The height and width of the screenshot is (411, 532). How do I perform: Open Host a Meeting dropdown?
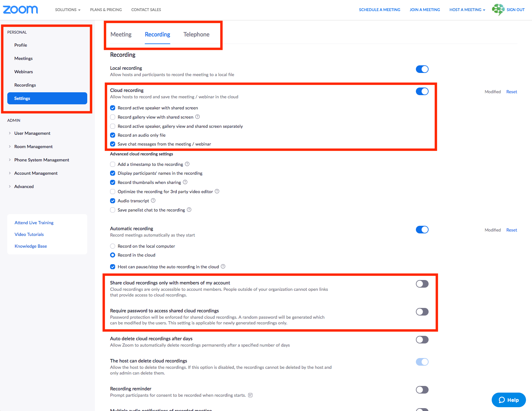tap(467, 10)
